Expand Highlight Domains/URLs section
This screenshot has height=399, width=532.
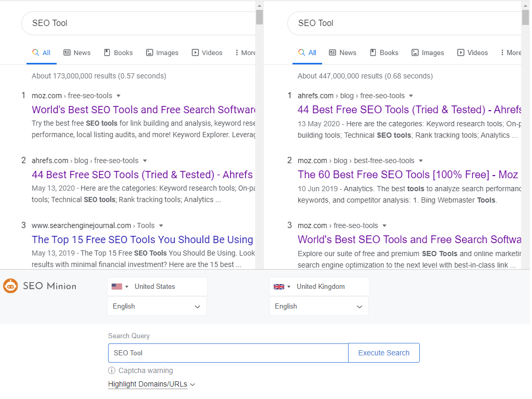point(151,384)
